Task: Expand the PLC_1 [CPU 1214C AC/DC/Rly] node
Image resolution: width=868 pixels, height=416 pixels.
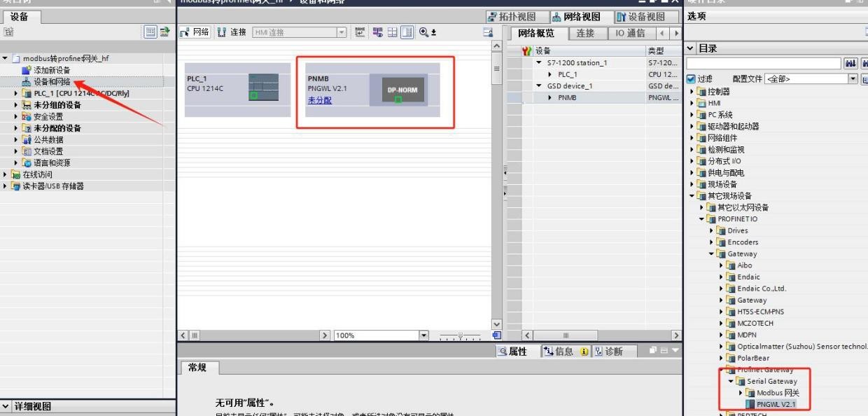Action: tap(16, 93)
